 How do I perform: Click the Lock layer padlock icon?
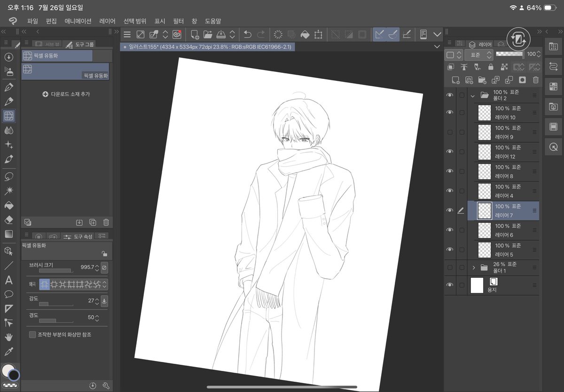pyautogui.click(x=491, y=67)
